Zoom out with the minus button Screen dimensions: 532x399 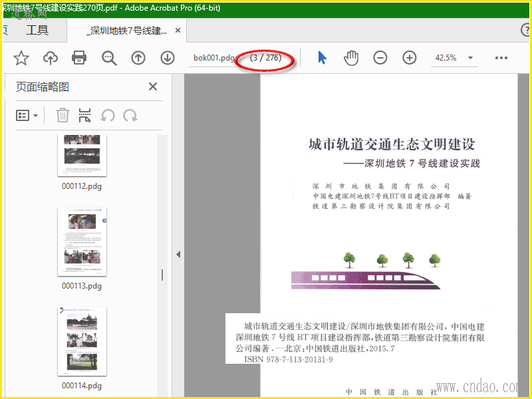[x=380, y=58]
